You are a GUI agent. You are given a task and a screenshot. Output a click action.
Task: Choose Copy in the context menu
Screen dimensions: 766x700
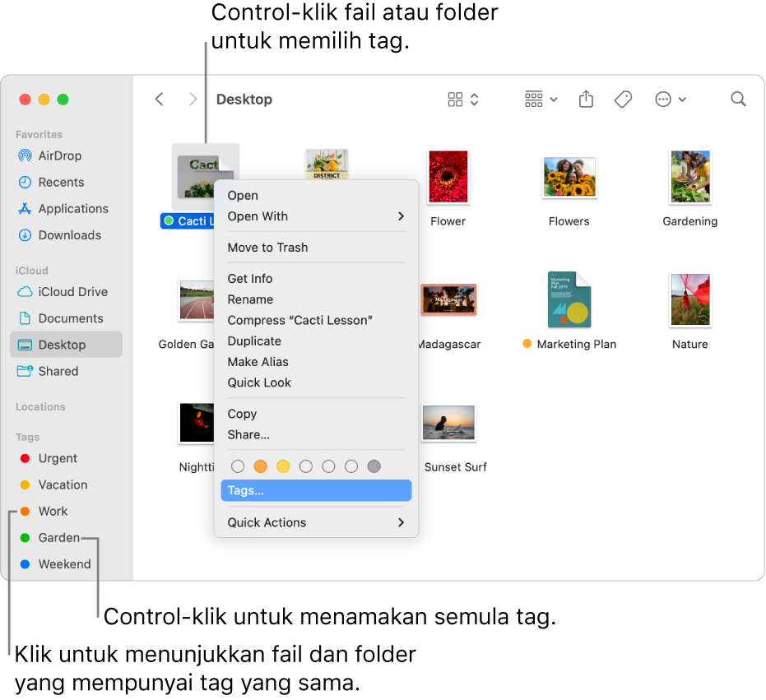[x=316, y=414]
